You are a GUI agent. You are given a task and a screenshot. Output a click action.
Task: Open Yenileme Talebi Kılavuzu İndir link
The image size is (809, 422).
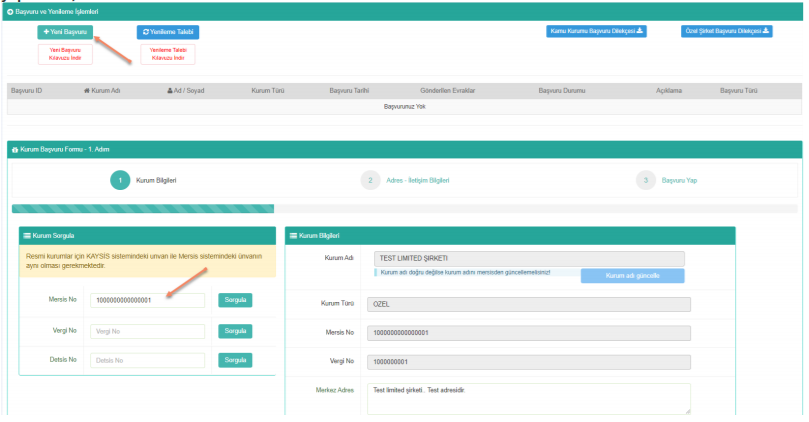167,53
